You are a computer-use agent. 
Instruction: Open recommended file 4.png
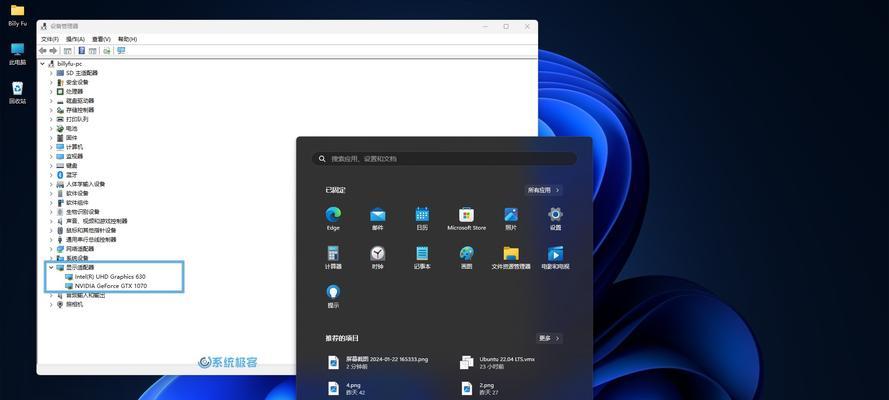tap(347, 389)
